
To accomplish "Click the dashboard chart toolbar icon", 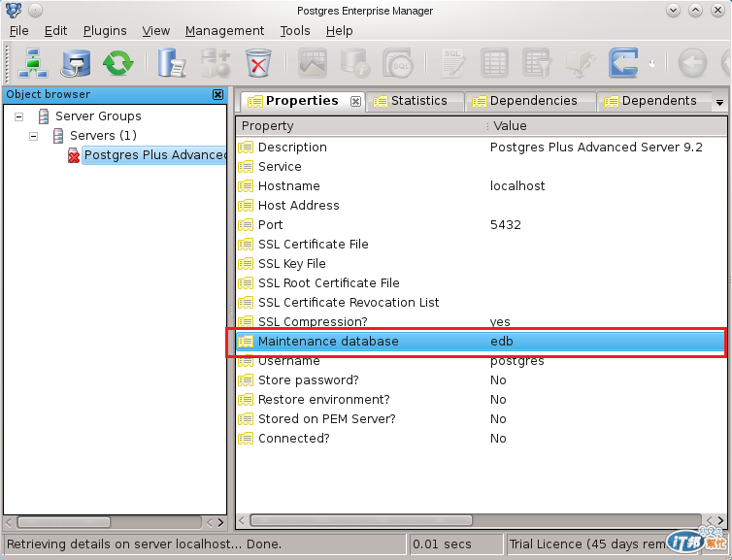I will [x=313, y=63].
